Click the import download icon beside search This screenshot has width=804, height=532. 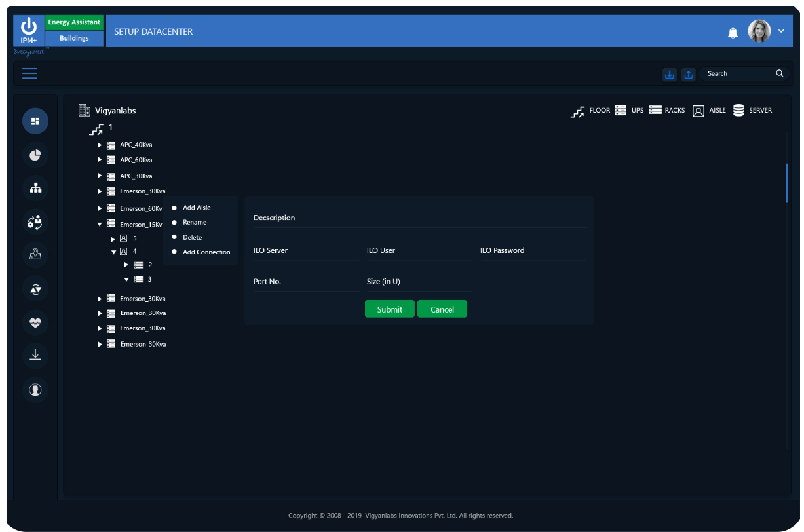[x=669, y=74]
